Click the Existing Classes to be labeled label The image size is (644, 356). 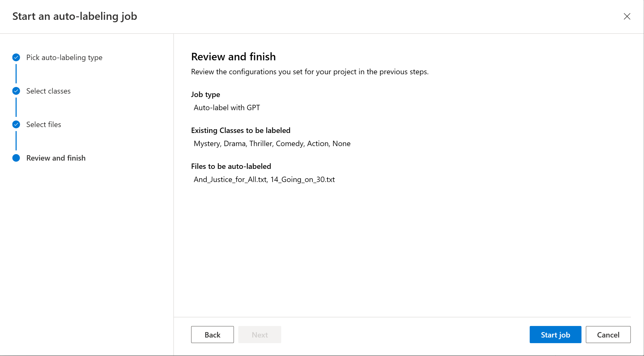241,130
